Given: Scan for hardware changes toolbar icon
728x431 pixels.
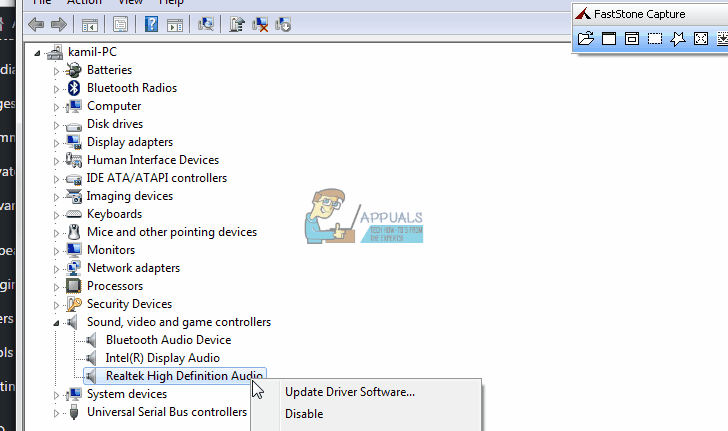Looking at the screenshot, I should click(x=206, y=24).
